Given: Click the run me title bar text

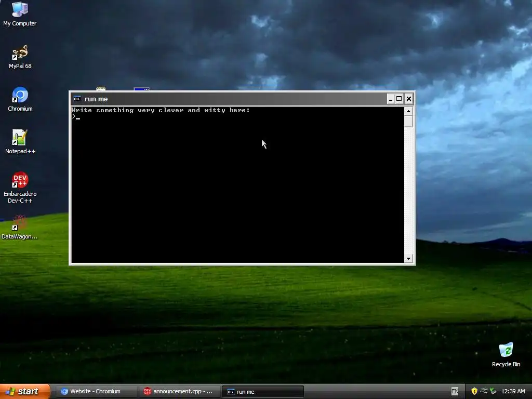Looking at the screenshot, I should coord(96,99).
